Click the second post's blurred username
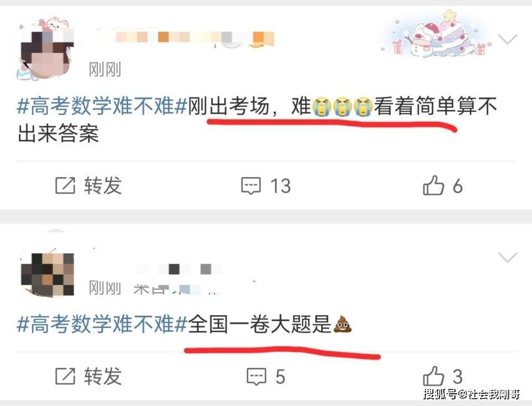 click(180, 269)
